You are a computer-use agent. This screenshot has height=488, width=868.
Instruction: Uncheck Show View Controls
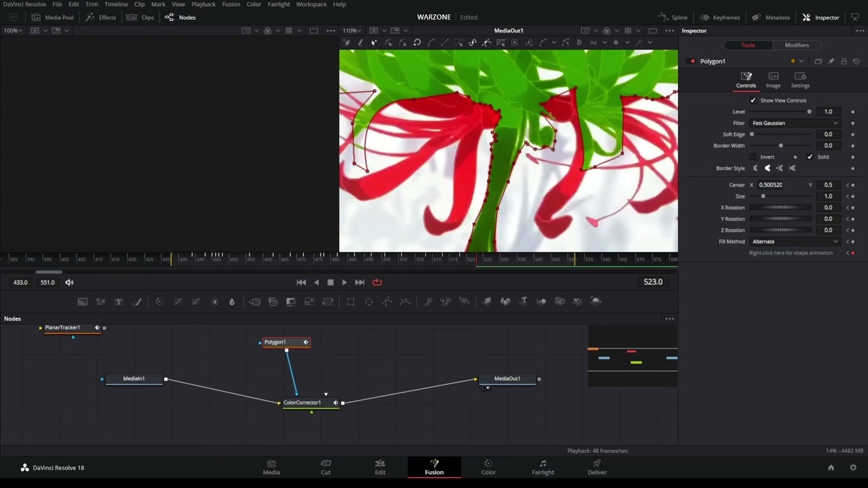click(x=753, y=100)
